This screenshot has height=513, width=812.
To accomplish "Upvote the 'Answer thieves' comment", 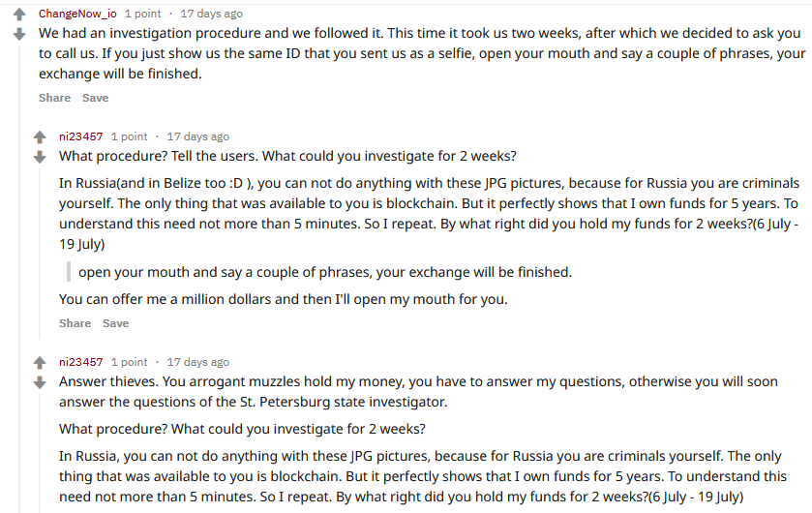I will tap(40, 362).
